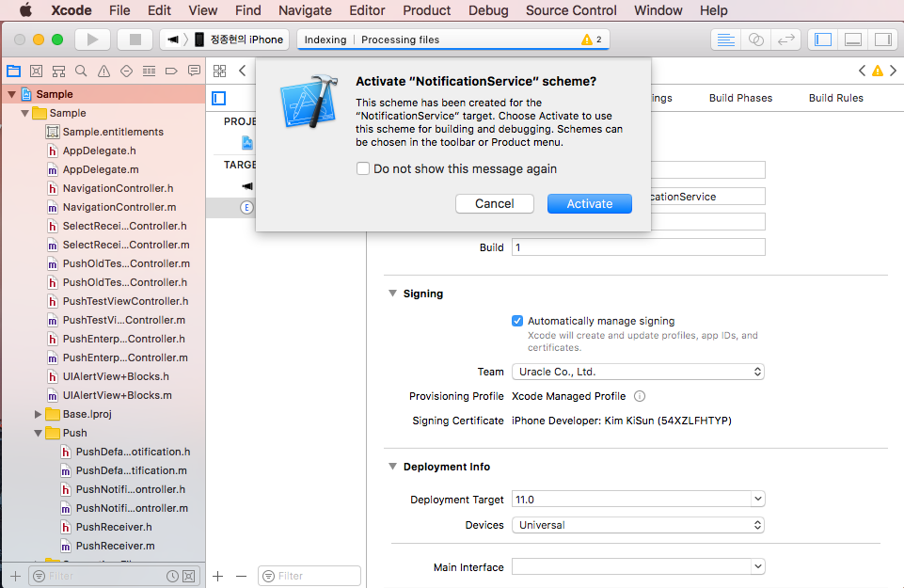This screenshot has height=588, width=904.
Task: Expand the Base.lproj folder
Action: pyautogui.click(x=38, y=414)
